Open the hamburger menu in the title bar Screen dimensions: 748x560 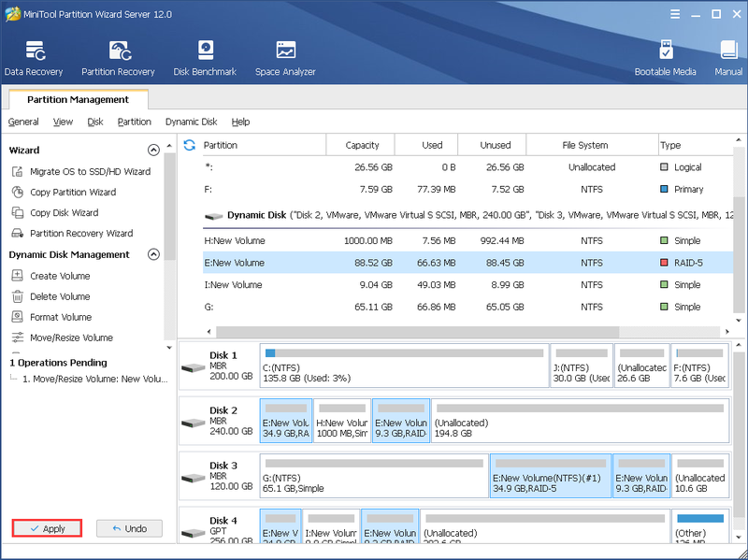(x=675, y=14)
